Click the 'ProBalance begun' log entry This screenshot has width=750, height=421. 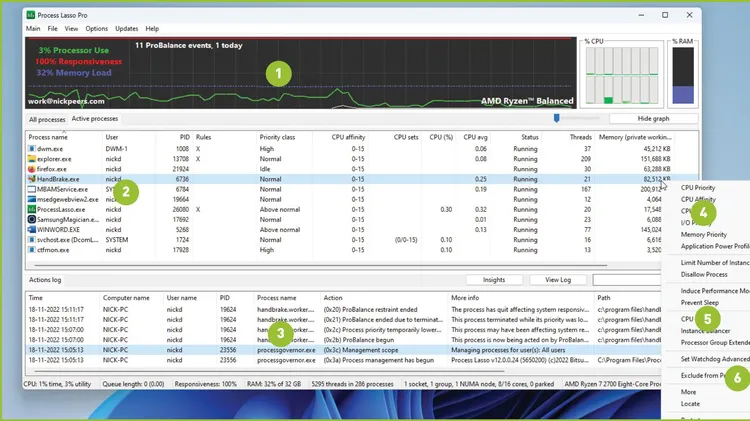(x=343, y=340)
